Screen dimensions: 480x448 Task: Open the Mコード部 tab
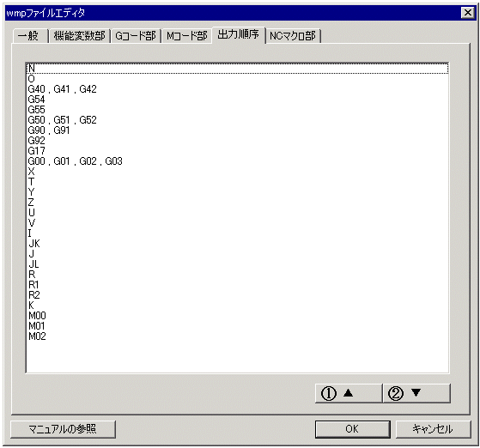pyautogui.click(x=186, y=36)
